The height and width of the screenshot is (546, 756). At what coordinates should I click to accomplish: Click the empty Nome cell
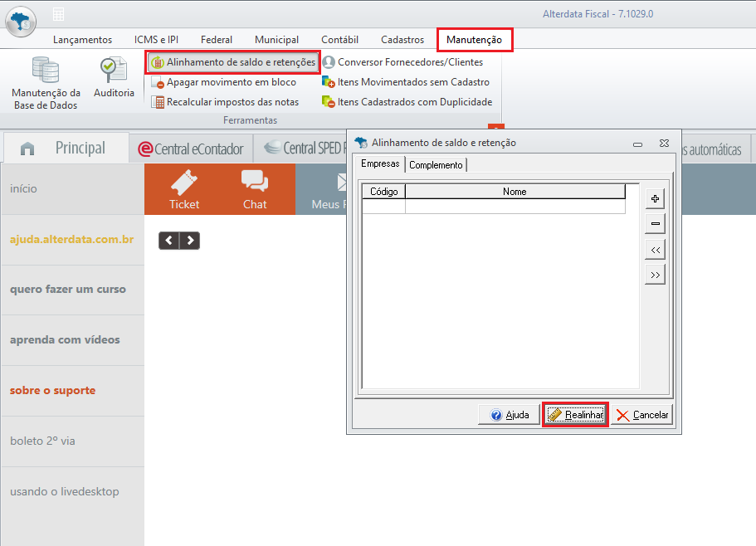coord(515,207)
